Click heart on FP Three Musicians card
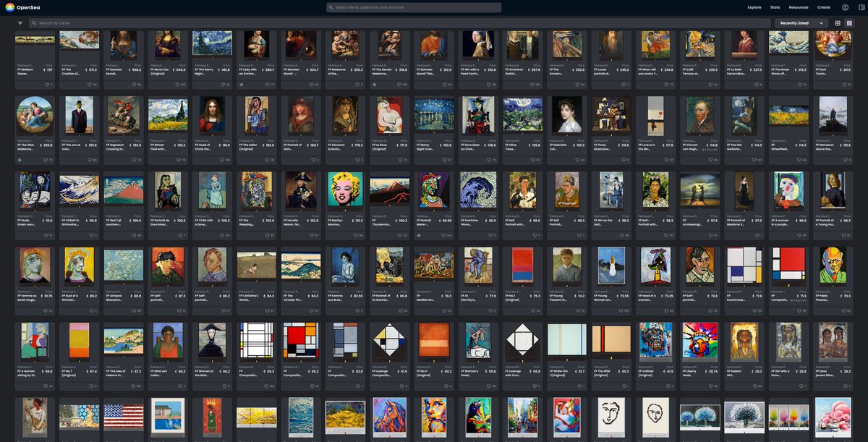This screenshot has height=442, width=868. [623, 160]
